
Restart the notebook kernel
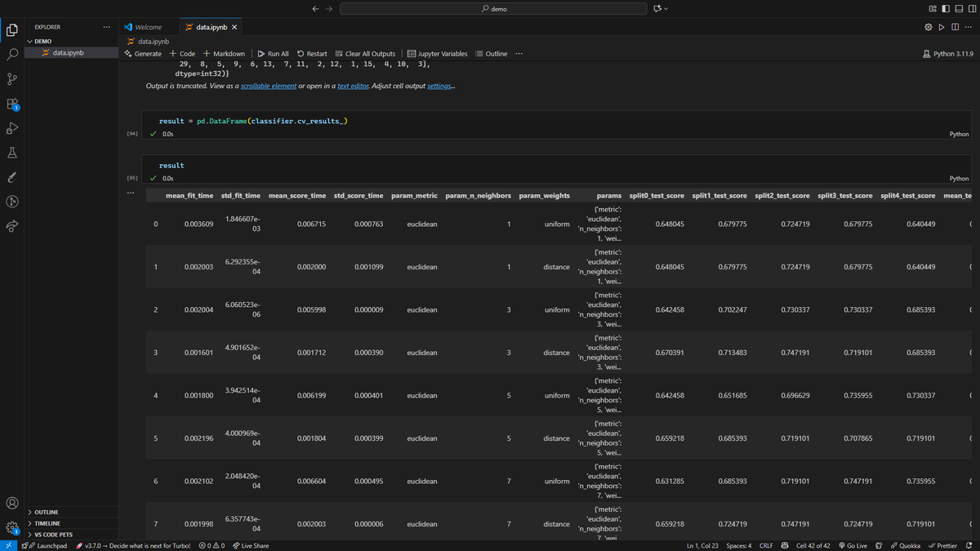(312, 54)
